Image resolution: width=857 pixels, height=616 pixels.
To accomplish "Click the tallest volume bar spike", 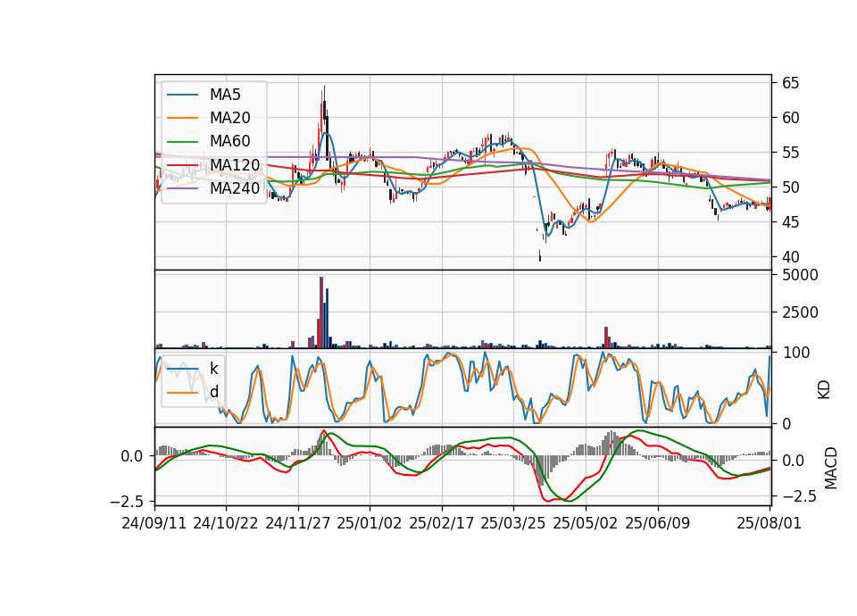I will pos(321,312).
